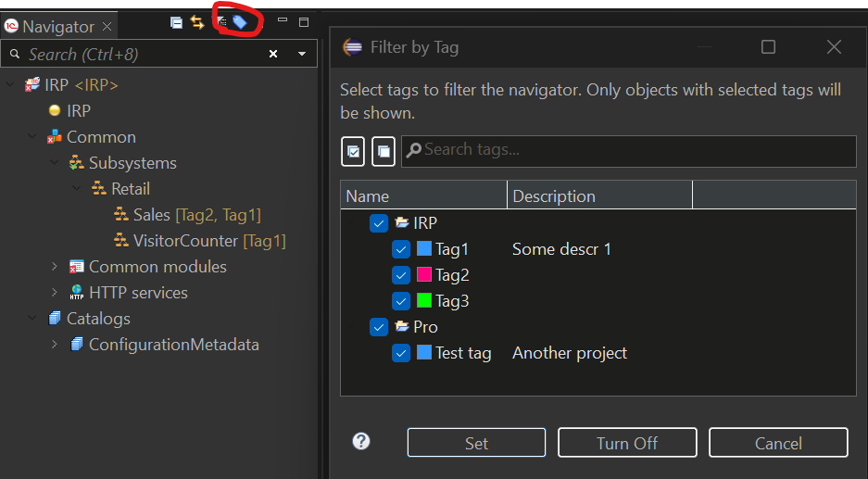Toggle Link with Editor arrows icon
This screenshot has width=868, height=479.
197,22
